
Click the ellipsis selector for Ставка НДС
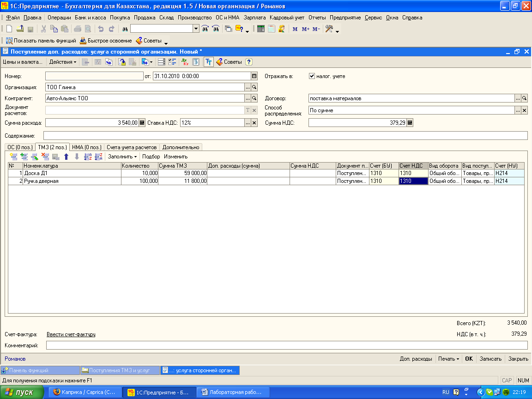tap(248, 123)
